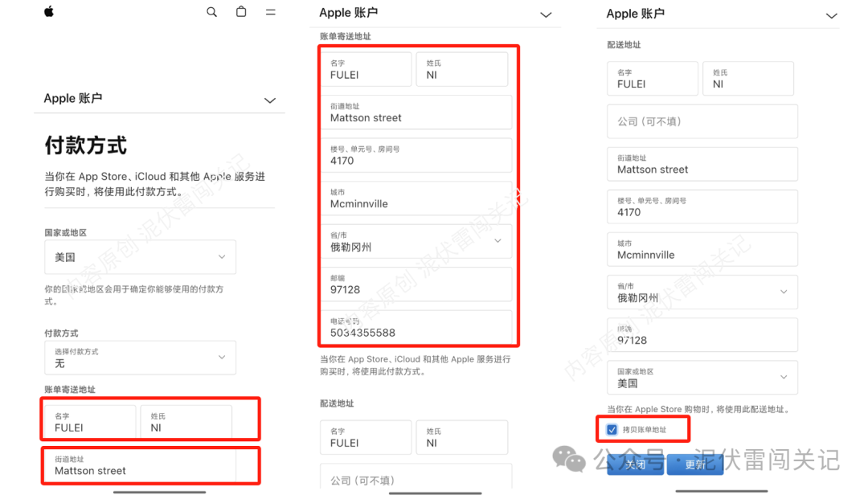Open the 国家或地区 dropdown in right screen

pyautogui.click(x=702, y=378)
